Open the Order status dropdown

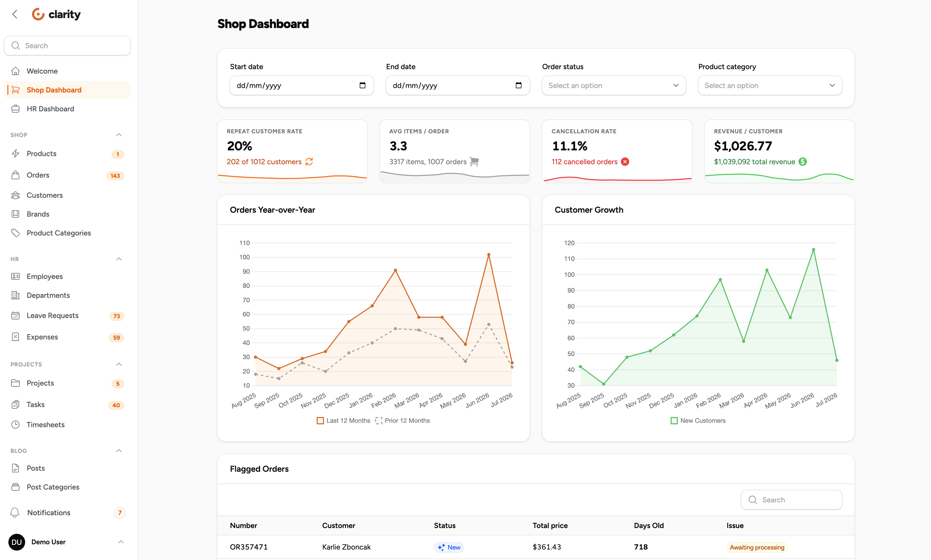[614, 85]
